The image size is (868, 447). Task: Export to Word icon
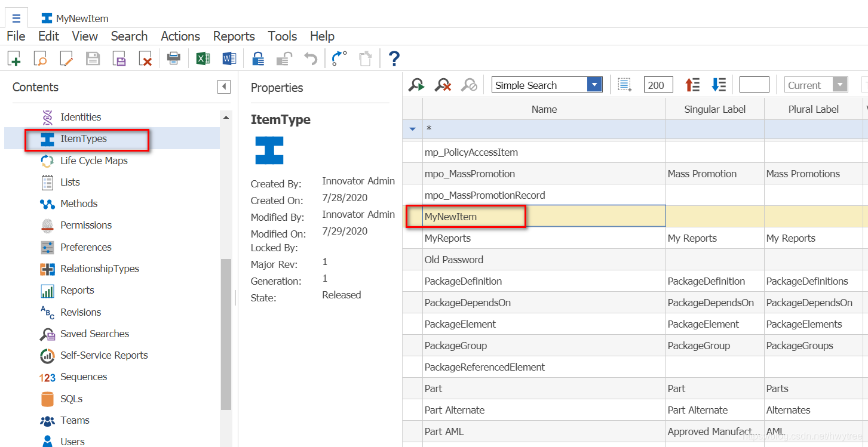(229, 58)
